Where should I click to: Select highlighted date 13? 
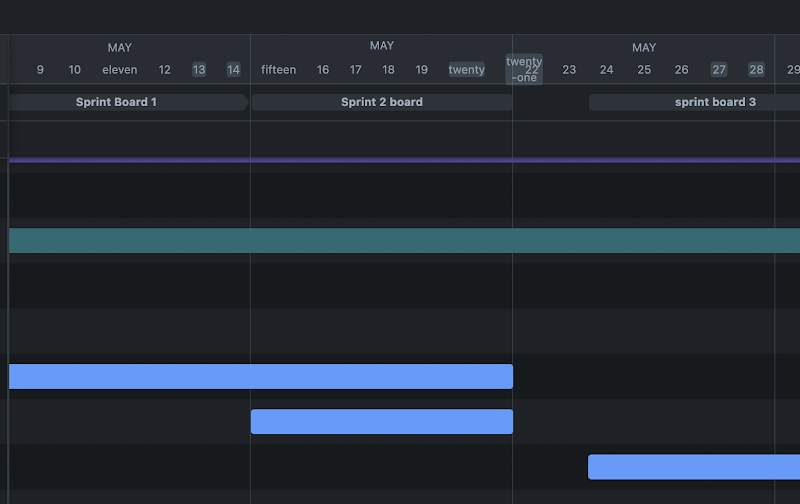[199, 70]
